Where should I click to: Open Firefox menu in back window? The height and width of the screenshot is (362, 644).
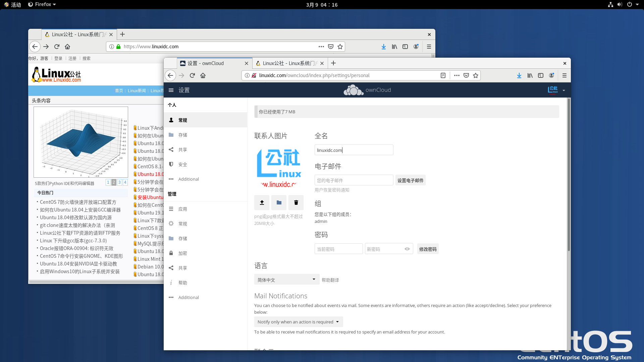tap(429, 47)
